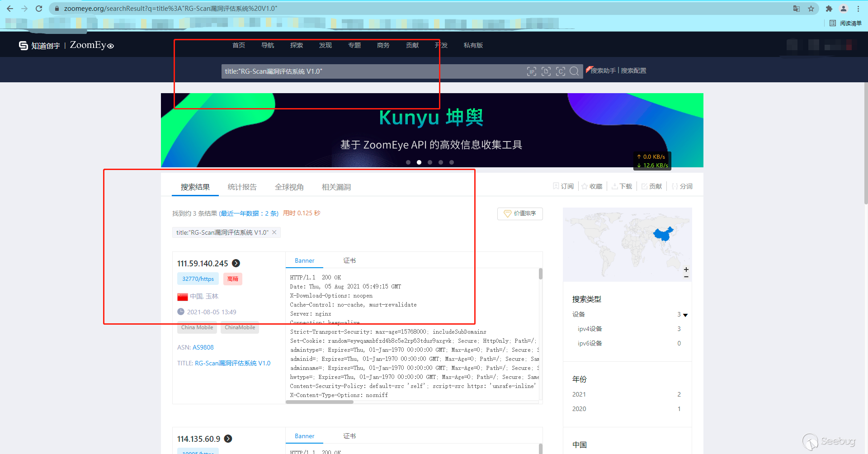Filter results by year 2021
Screen dimensions: 868x454
coord(579,394)
